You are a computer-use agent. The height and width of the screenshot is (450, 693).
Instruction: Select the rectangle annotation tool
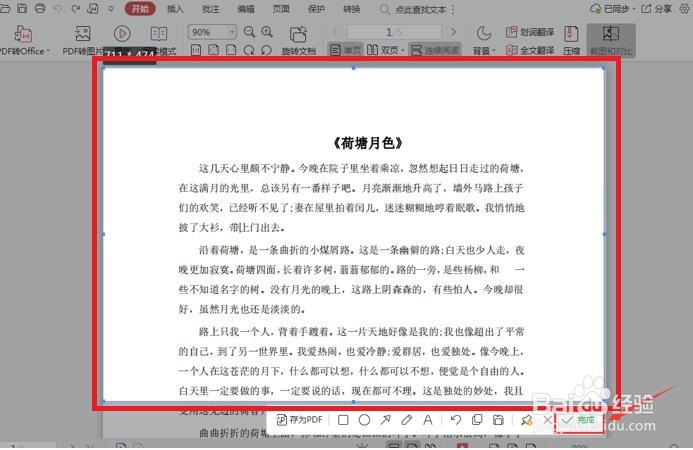click(343, 420)
